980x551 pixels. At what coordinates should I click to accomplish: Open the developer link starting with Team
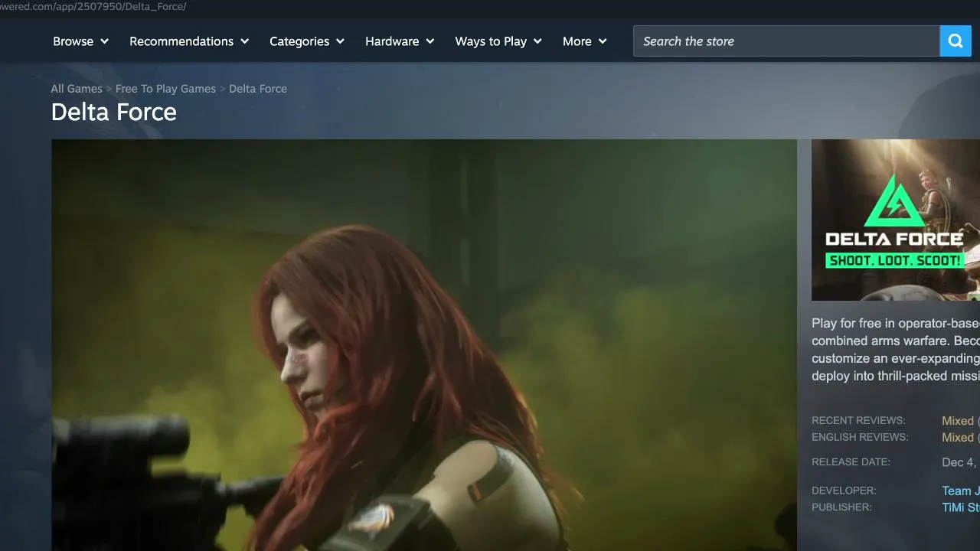(961, 491)
